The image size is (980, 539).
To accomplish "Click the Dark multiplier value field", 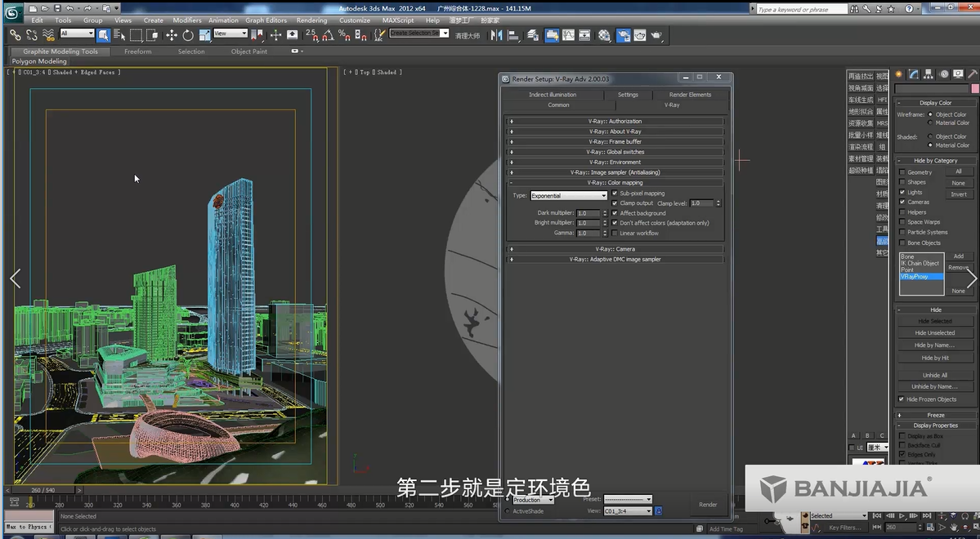I will (x=588, y=213).
